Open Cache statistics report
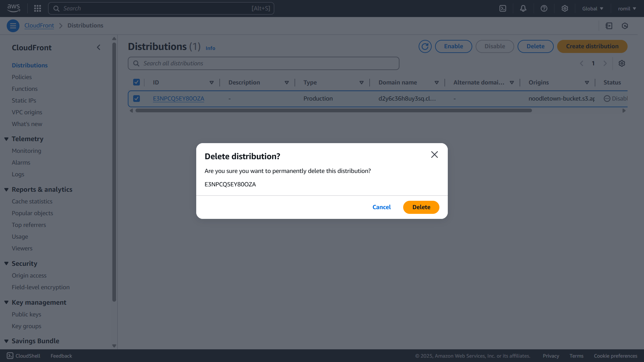This screenshot has width=644, height=362. (x=32, y=201)
